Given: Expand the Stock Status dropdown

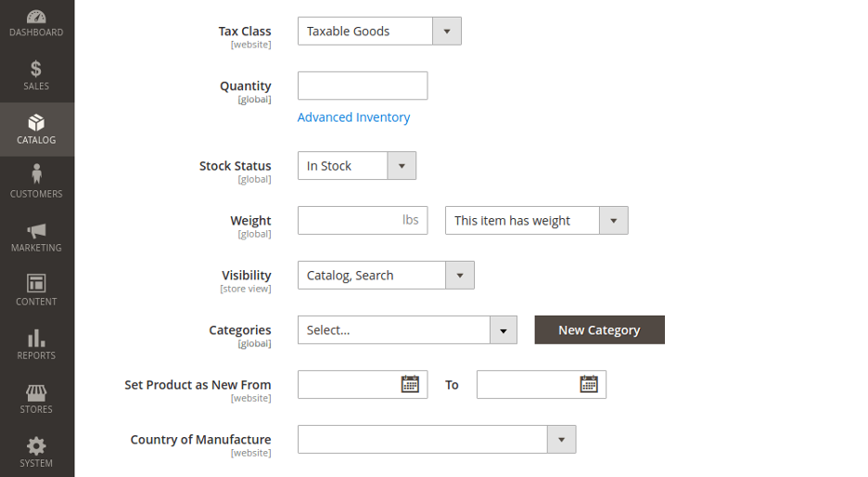Looking at the screenshot, I should point(356,165).
